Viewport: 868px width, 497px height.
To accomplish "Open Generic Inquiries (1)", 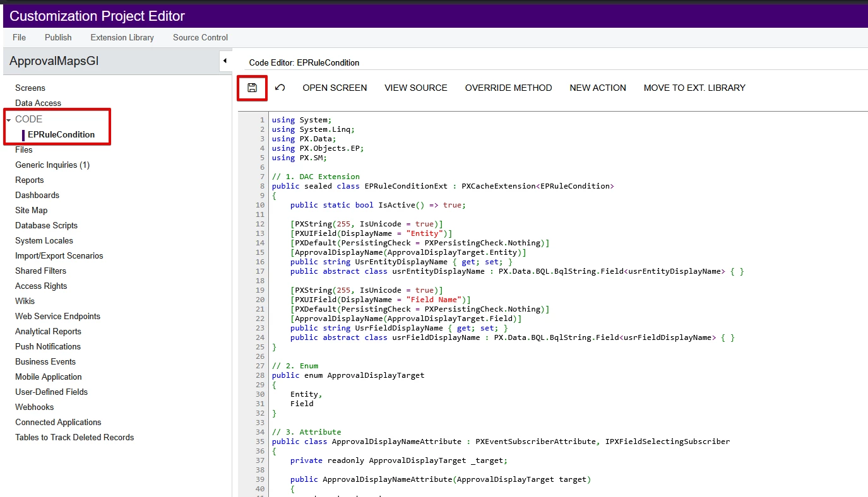I will 52,165.
